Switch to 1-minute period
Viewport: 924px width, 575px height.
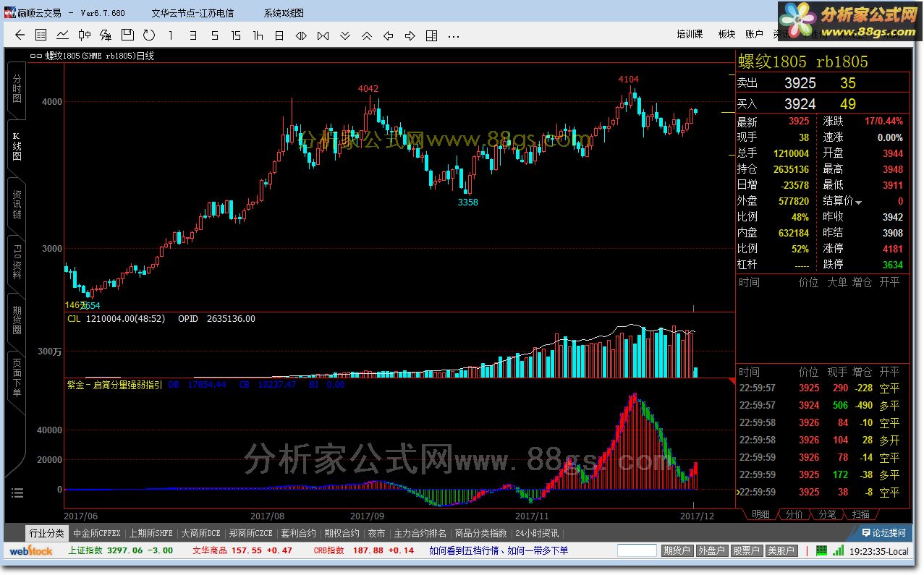coord(171,35)
